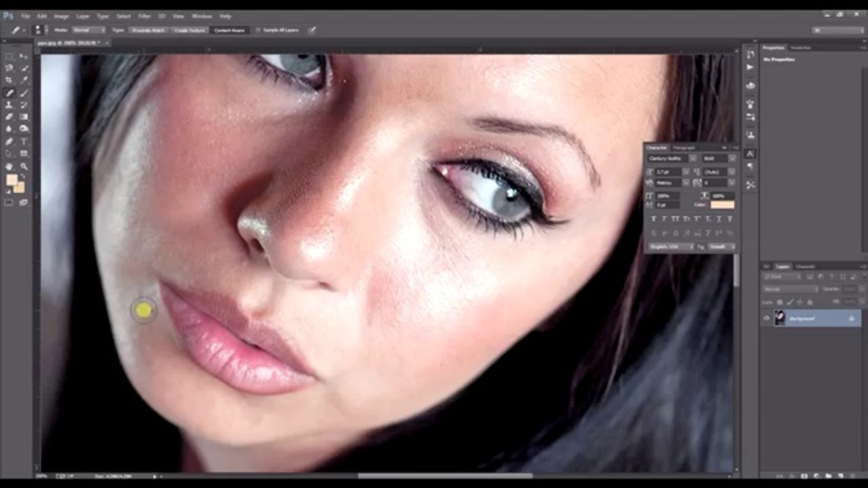The height and width of the screenshot is (488, 868).
Task: Select the Create Texture type button
Action: point(189,30)
